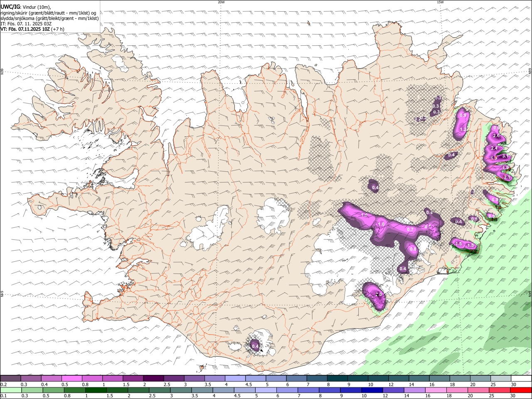Screen dimensions: 532x399
Task: Click the "30" label on top scale
Action: point(514,384)
